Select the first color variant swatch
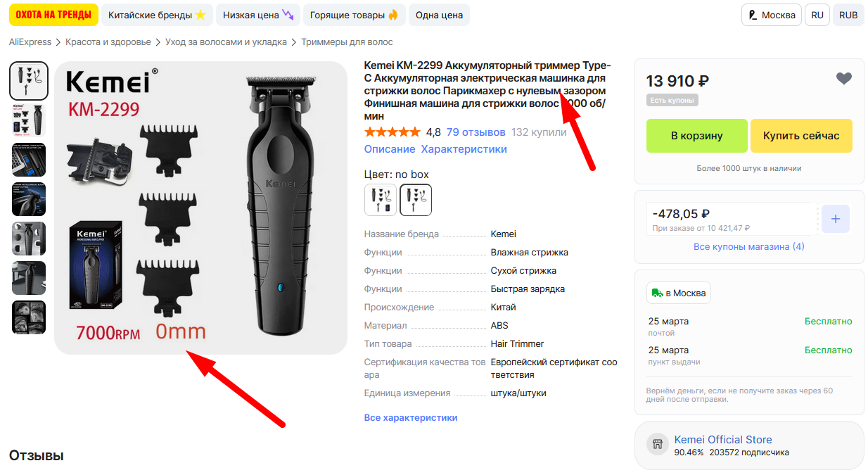The height and width of the screenshot is (475, 868). 381,200
